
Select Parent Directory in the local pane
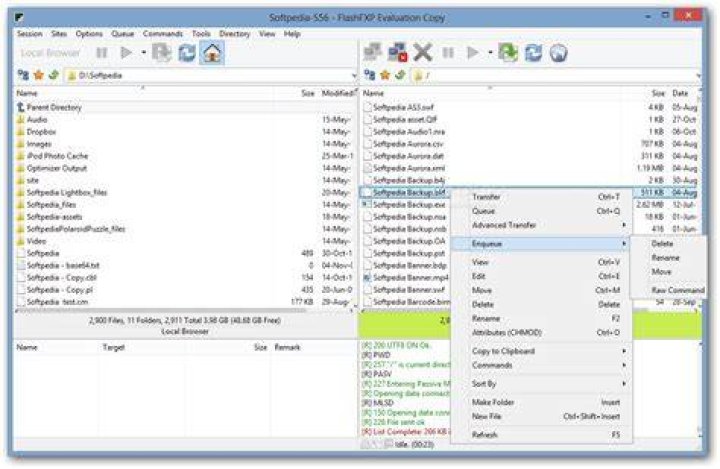54,107
